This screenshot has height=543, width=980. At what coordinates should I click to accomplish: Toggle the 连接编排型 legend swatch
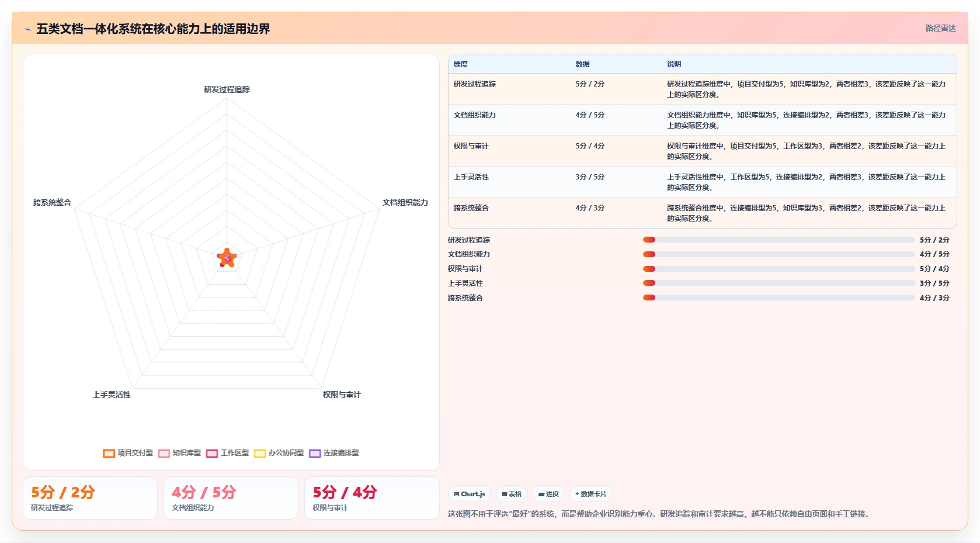(x=315, y=453)
